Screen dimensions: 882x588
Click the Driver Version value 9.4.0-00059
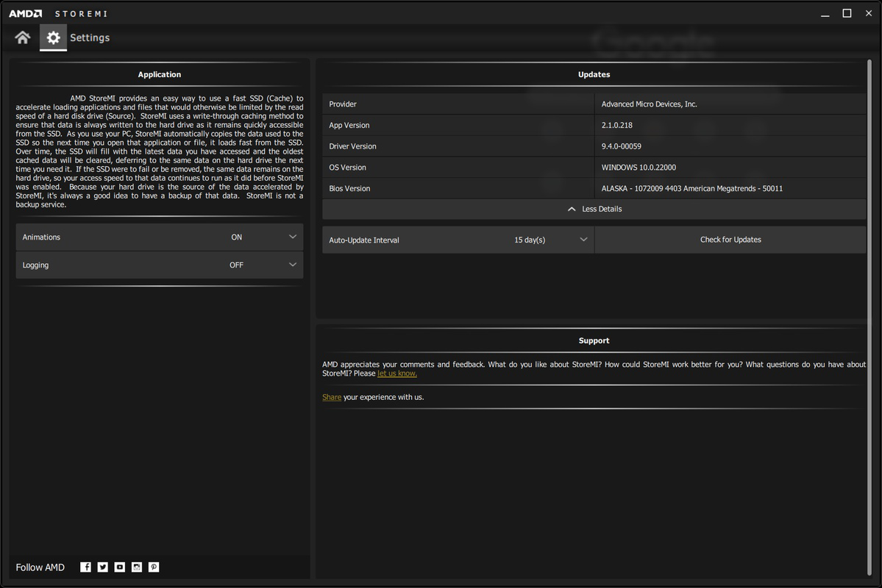click(x=621, y=146)
